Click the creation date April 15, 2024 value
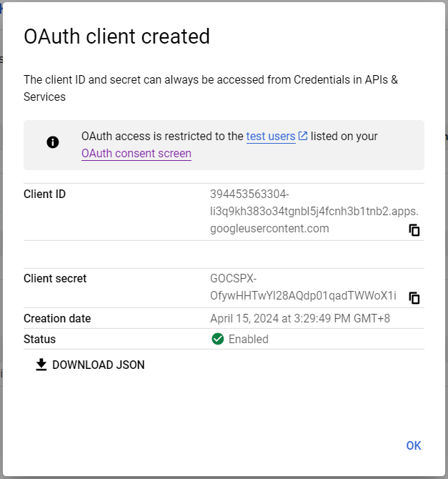Screen dimensions: 448x479 (300, 318)
